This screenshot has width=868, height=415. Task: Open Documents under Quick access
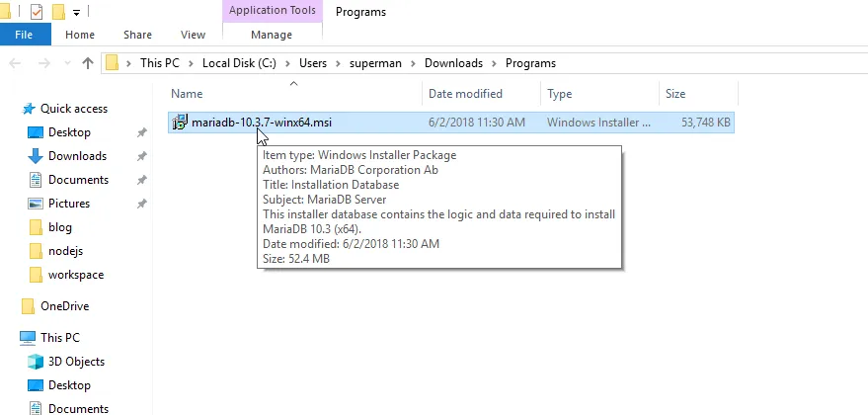(78, 180)
